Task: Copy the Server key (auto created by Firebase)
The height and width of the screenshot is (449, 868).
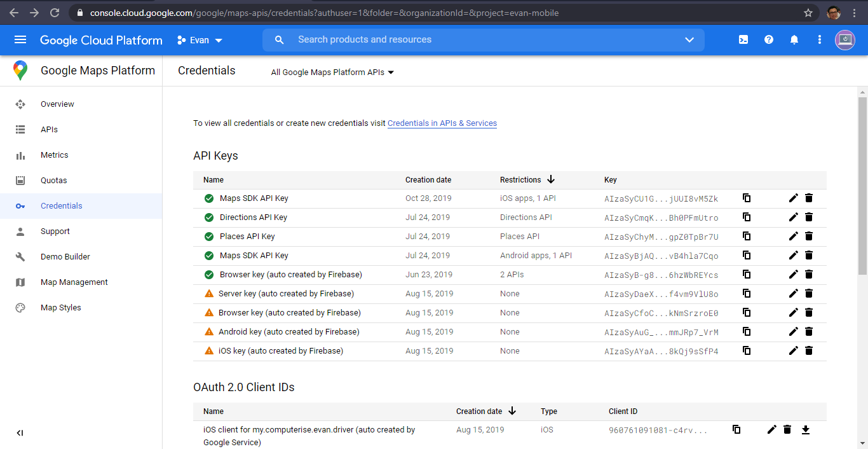Action: click(x=747, y=294)
